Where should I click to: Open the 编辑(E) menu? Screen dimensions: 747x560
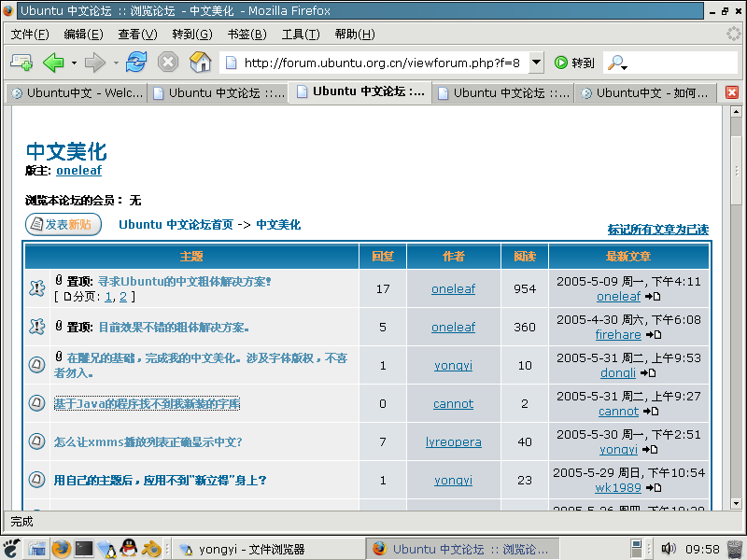(83, 34)
